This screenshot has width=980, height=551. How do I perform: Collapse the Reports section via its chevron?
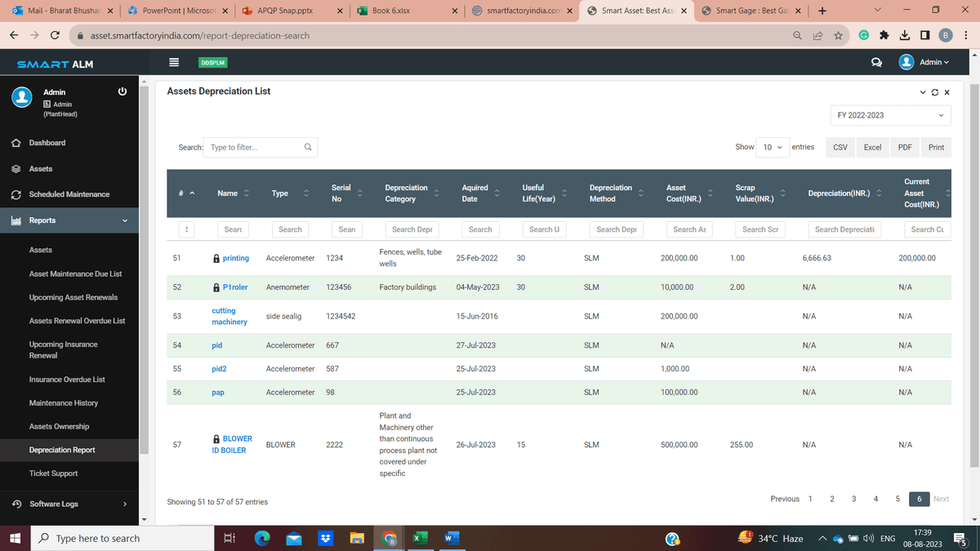point(124,220)
